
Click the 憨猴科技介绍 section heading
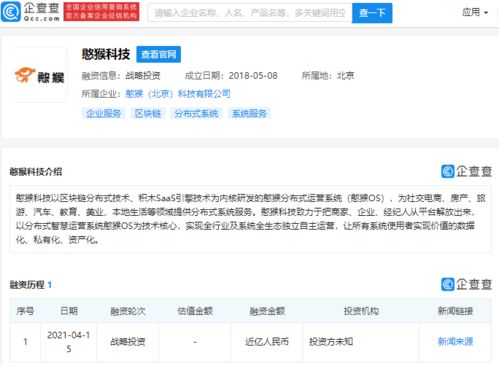(36, 172)
